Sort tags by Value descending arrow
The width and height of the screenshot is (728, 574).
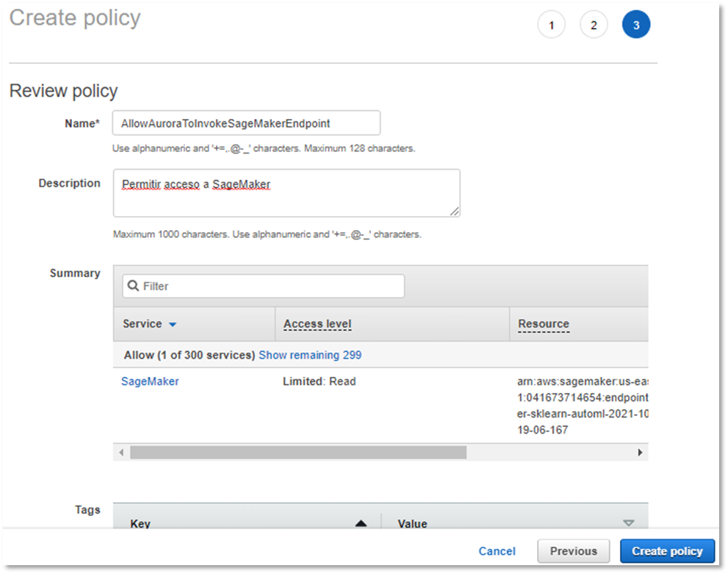628,523
